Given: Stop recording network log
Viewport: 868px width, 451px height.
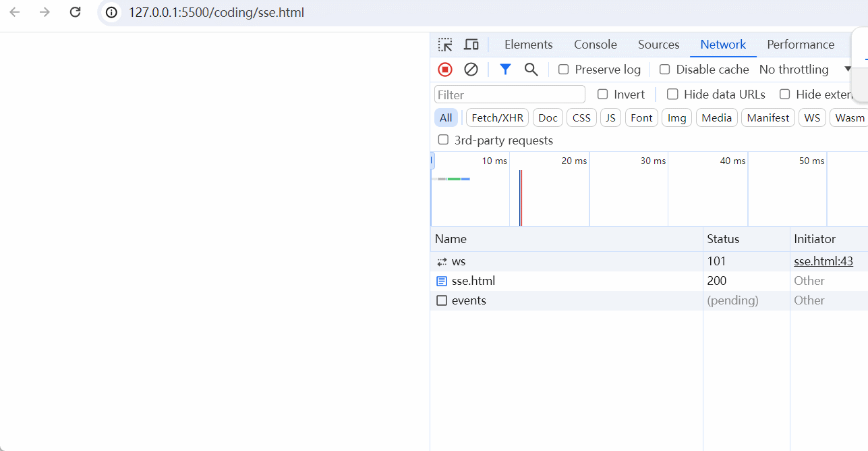Looking at the screenshot, I should click(x=445, y=70).
